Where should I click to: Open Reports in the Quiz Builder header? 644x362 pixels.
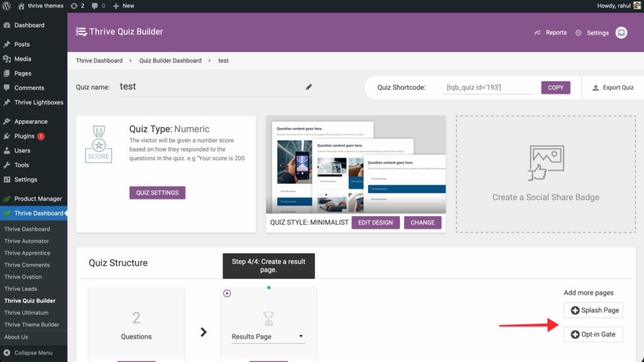[x=550, y=33]
